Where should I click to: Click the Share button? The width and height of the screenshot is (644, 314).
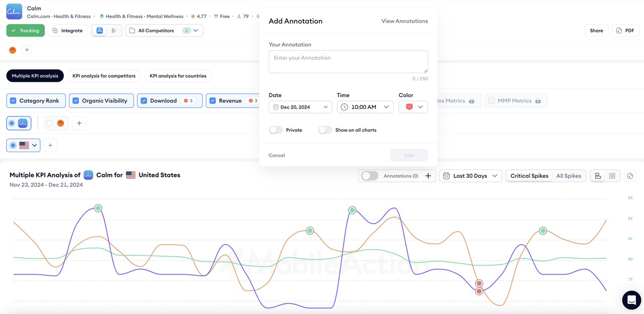click(x=597, y=31)
